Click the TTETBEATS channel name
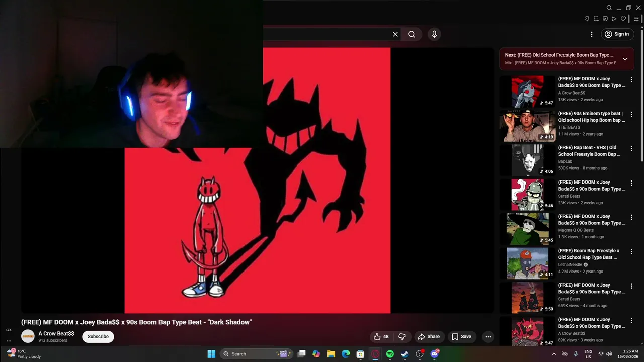The width and height of the screenshot is (644, 362). coord(569,127)
